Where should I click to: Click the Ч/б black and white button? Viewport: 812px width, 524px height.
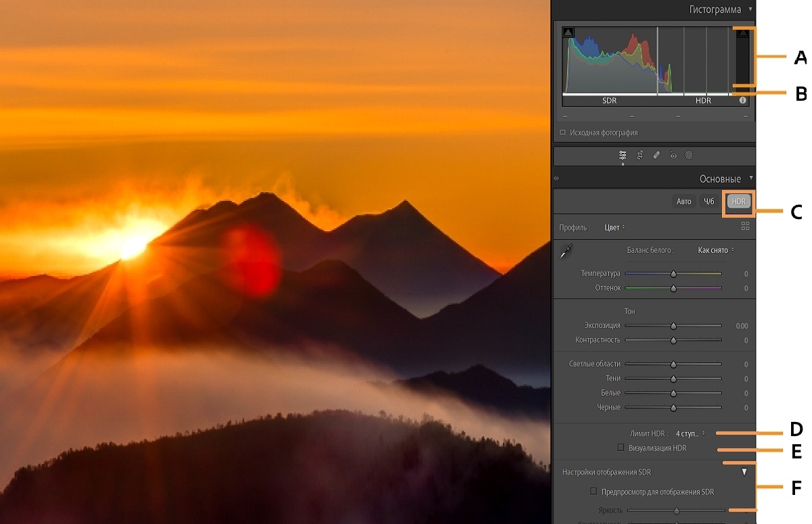[708, 201]
